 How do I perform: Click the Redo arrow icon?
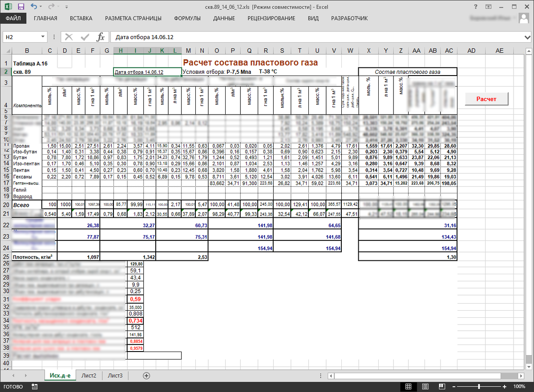click(51, 7)
